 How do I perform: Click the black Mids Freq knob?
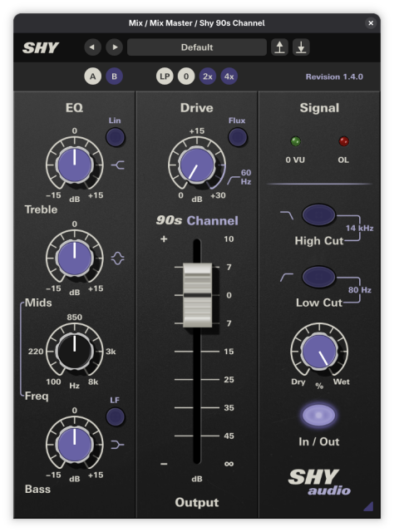coord(75,351)
